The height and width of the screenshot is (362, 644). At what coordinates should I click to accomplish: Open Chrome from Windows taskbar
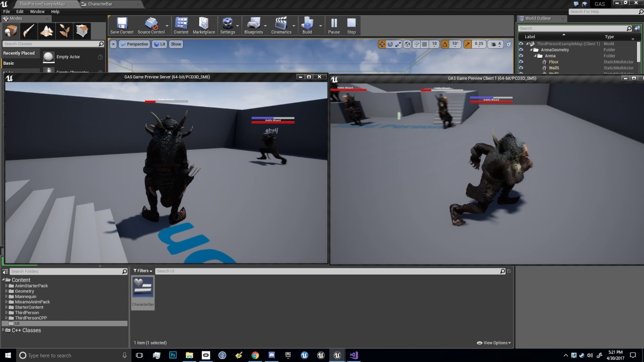[x=255, y=355]
